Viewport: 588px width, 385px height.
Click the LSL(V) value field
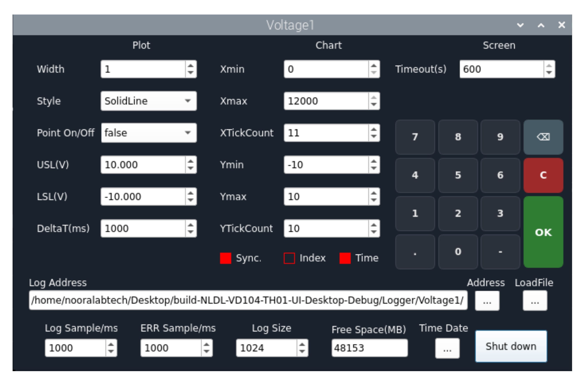coord(143,196)
